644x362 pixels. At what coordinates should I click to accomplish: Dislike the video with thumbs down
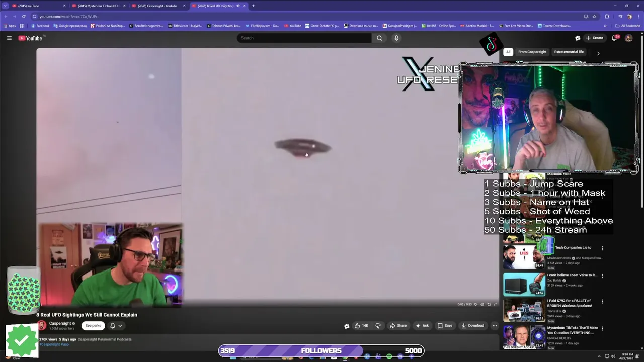point(378,326)
